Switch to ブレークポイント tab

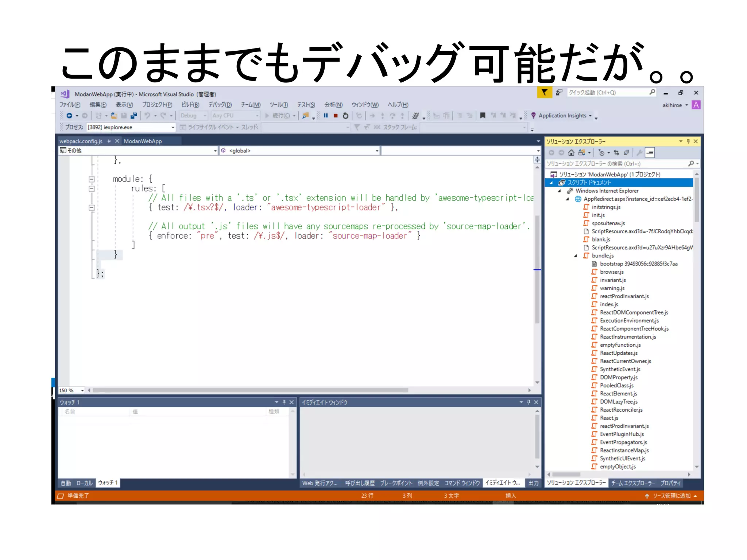point(396,483)
